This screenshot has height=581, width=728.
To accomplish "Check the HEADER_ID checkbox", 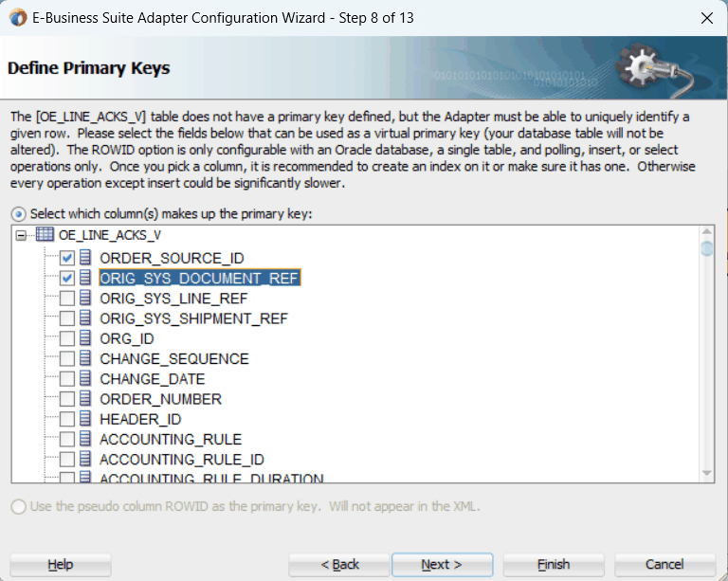I will pos(67,420).
